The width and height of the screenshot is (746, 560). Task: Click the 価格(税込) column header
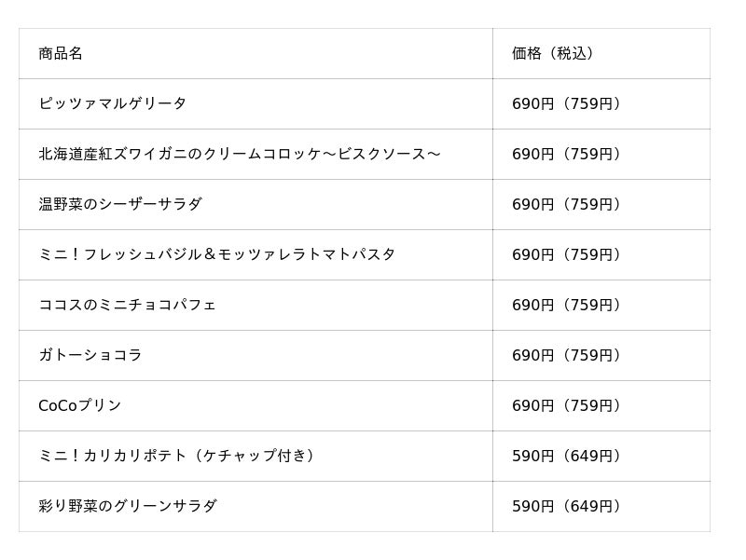[x=554, y=53]
